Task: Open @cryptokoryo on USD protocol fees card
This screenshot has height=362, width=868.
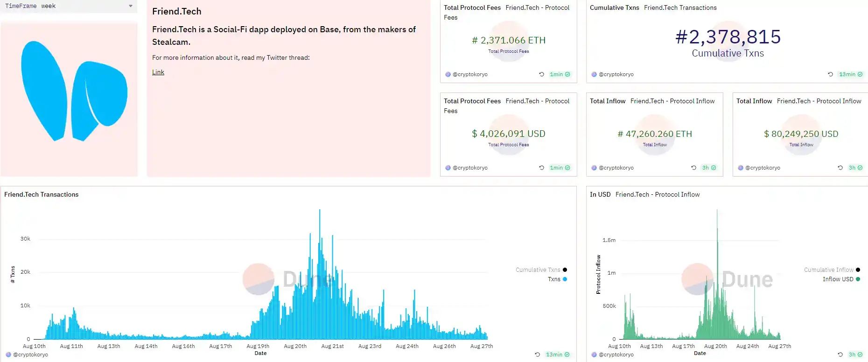Action: coord(470,168)
